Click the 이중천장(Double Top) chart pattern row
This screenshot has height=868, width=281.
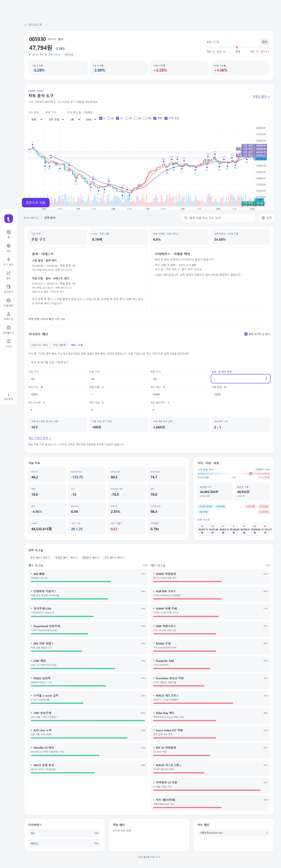(x=233, y=833)
